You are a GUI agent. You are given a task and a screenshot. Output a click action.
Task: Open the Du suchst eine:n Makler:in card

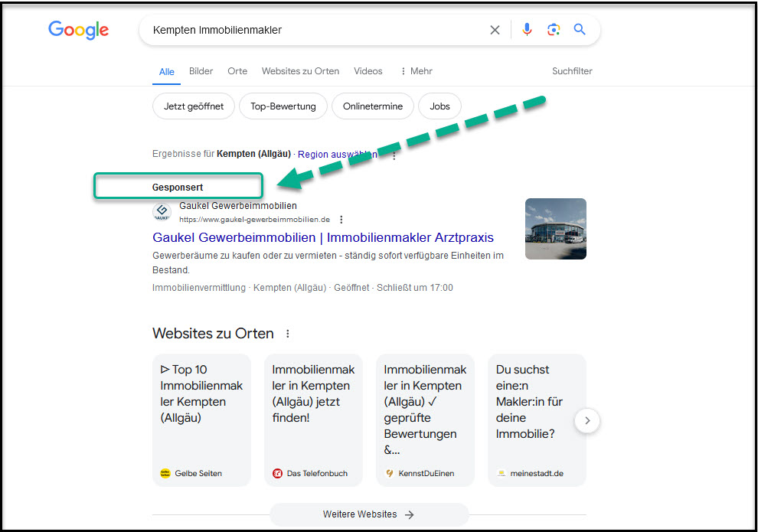[537, 420]
